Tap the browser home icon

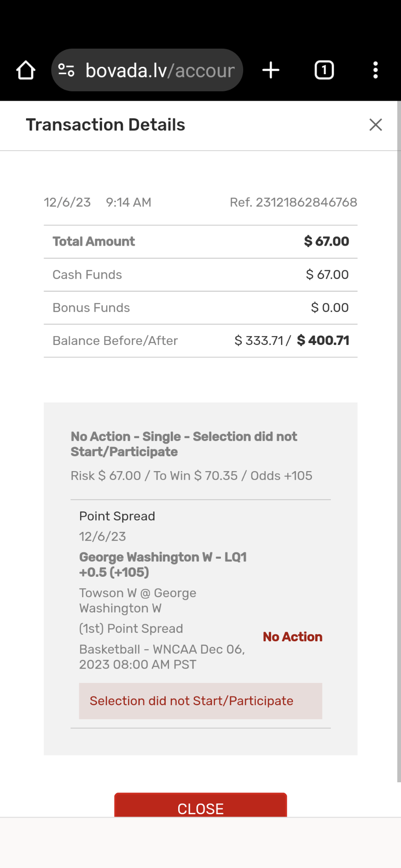tap(26, 70)
